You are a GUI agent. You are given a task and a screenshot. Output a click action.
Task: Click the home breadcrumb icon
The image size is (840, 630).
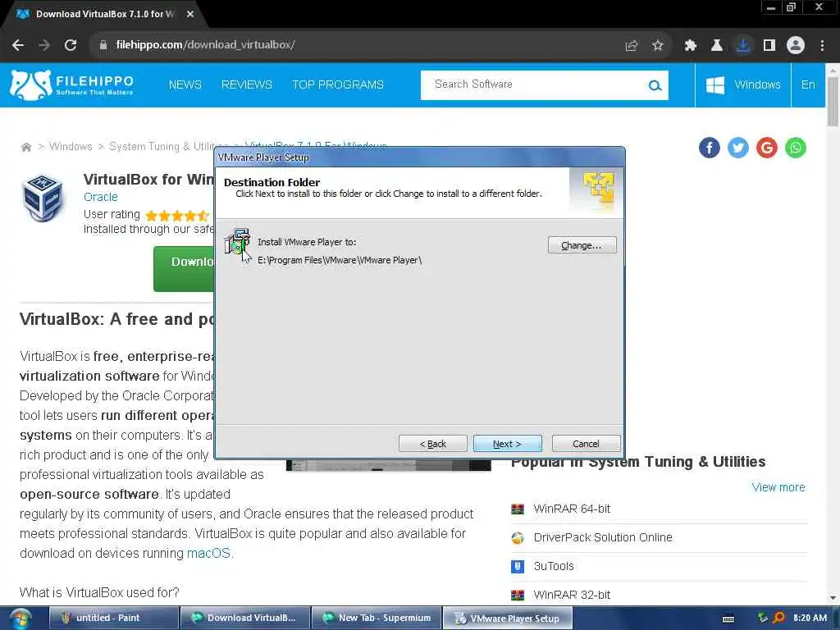point(25,147)
